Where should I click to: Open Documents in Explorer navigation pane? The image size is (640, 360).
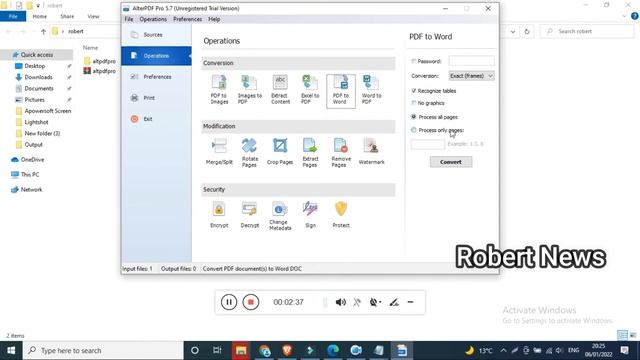point(39,88)
